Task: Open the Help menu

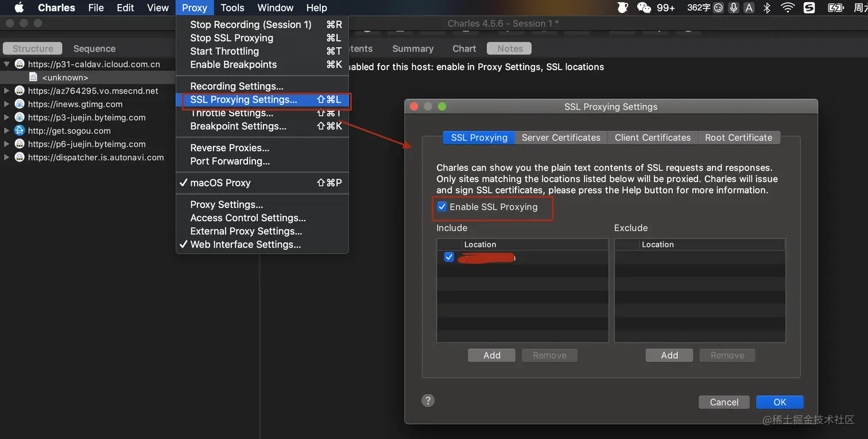Action: coord(316,7)
